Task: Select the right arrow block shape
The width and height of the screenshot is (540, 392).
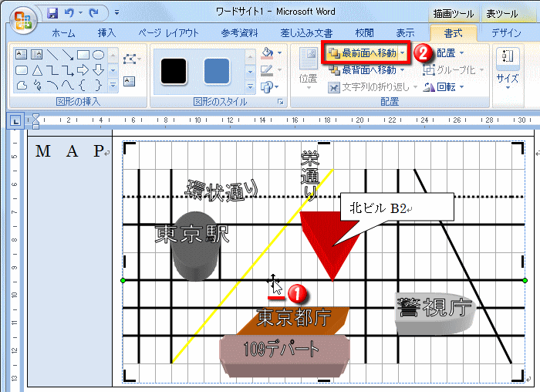Action: (x=83, y=70)
